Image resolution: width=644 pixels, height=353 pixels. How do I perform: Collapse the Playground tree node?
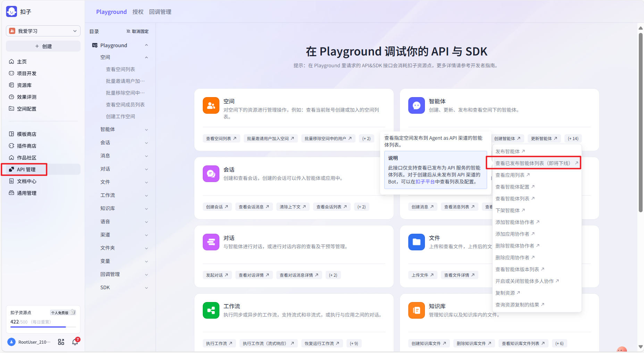147,45
